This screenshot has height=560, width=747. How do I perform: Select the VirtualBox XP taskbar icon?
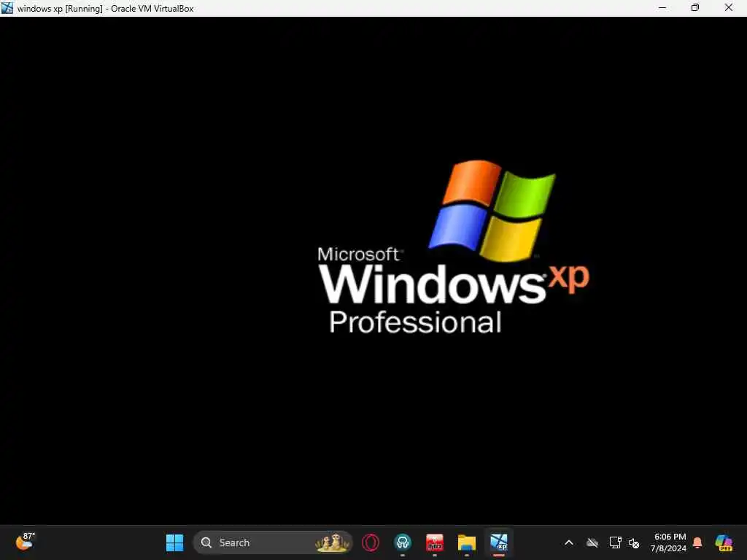[x=499, y=542]
